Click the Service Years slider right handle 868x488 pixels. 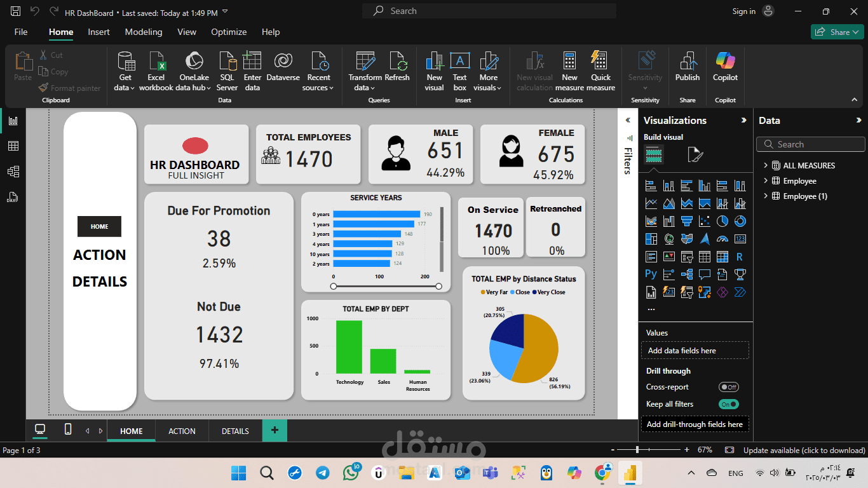438,287
